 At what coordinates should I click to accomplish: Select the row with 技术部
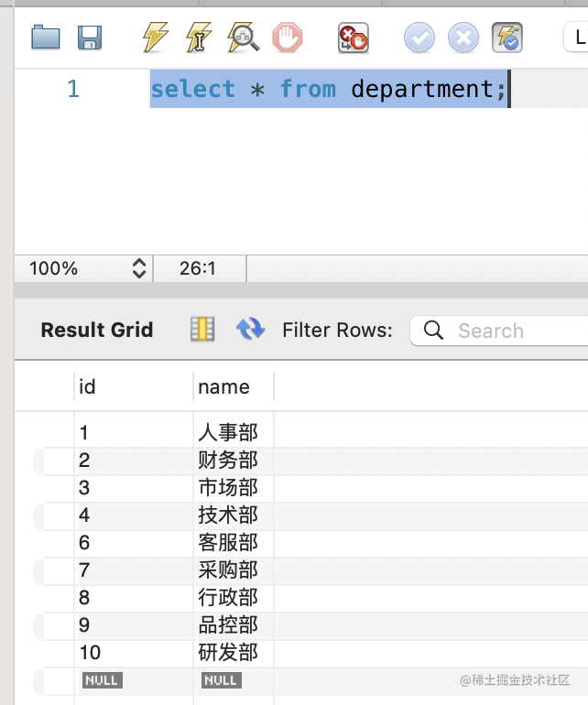[310, 515]
